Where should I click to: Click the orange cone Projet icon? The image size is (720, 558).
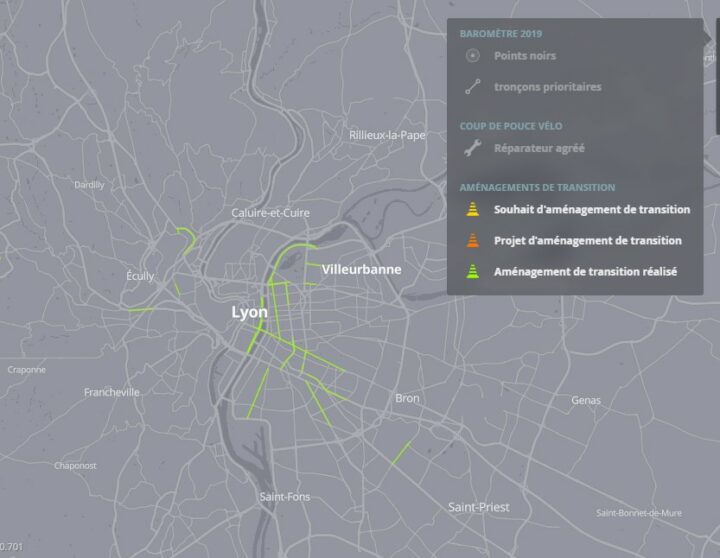pos(472,240)
